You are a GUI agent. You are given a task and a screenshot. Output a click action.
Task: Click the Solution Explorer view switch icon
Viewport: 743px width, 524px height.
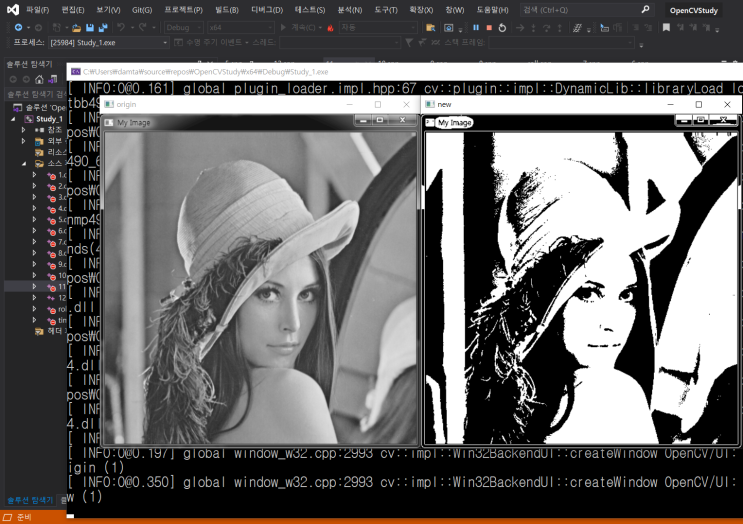coord(53,79)
